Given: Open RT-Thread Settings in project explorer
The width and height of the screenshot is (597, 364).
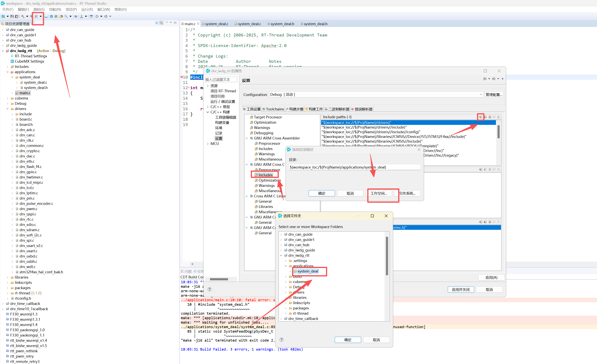Looking at the screenshot, I should coord(31,56).
